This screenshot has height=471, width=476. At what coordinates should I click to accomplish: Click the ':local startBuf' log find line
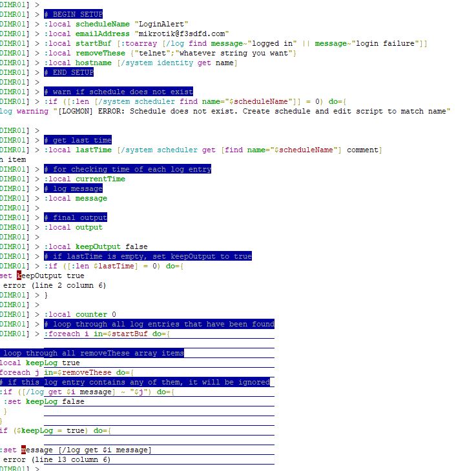click(x=236, y=43)
